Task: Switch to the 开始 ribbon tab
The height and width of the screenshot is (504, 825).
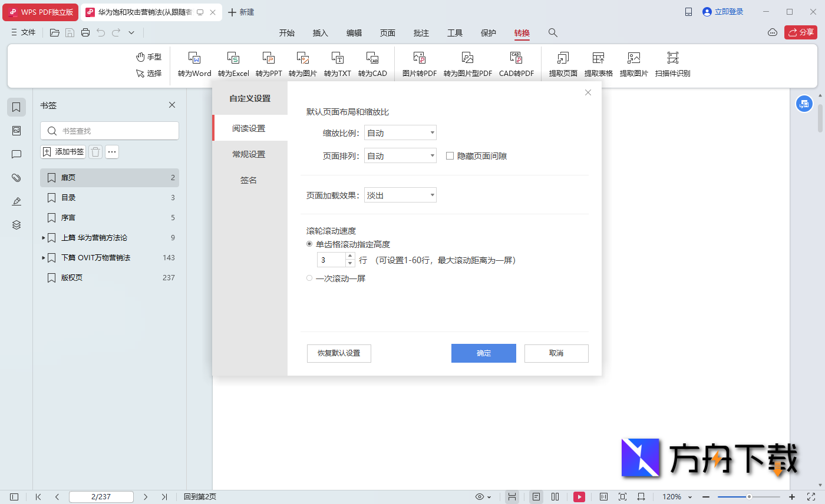Action: pos(287,33)
